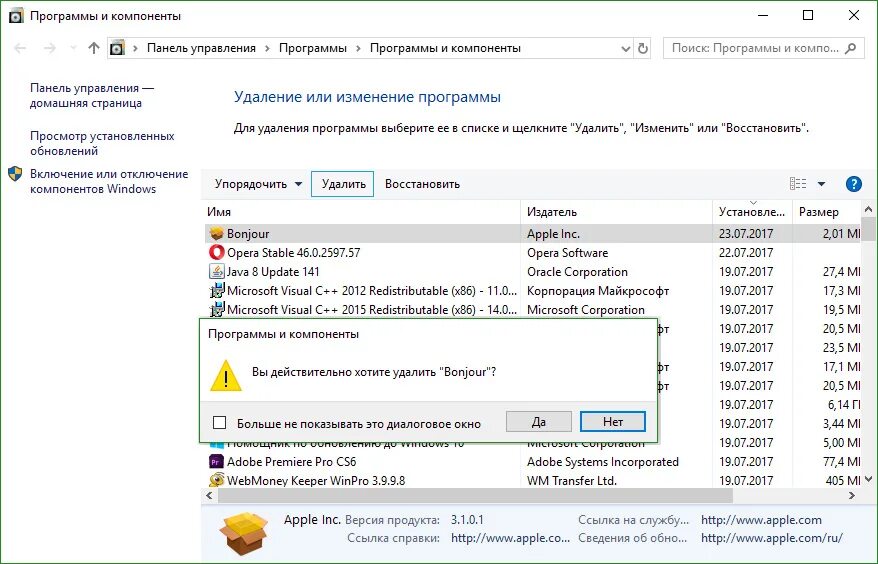Expand the chevron after Панель управления
The width and height of the screenshot is (878, 564).
tap(267, 49)
